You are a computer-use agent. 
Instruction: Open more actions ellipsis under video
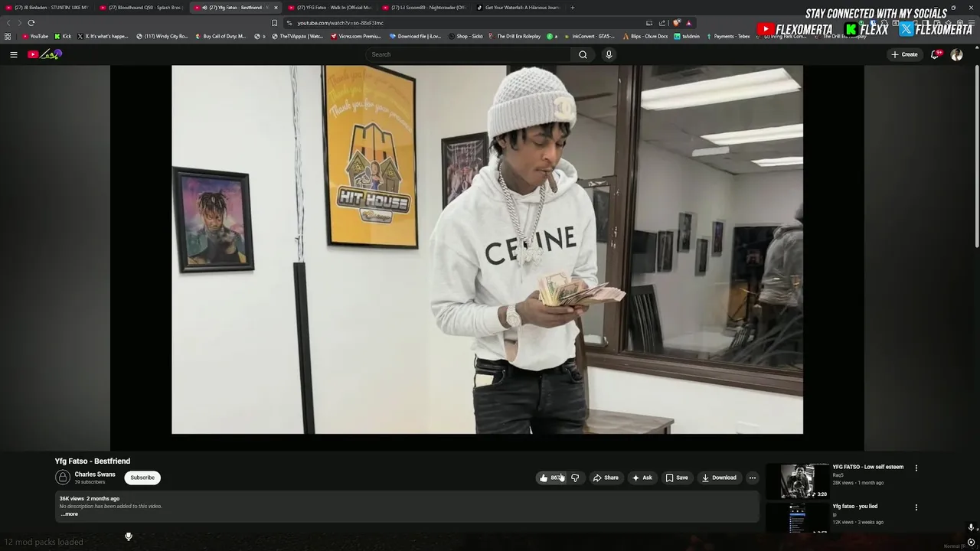click(753, 478)
